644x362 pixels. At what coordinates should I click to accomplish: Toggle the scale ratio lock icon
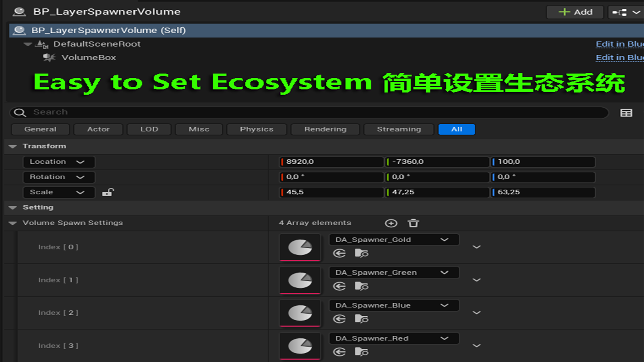108,192
